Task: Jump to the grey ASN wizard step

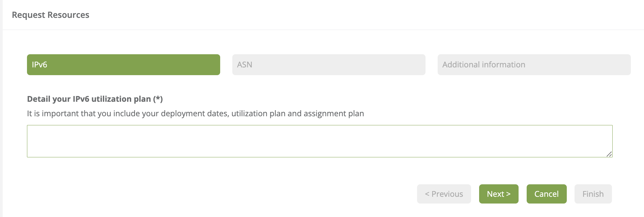Action: click(x=329, y=65)
